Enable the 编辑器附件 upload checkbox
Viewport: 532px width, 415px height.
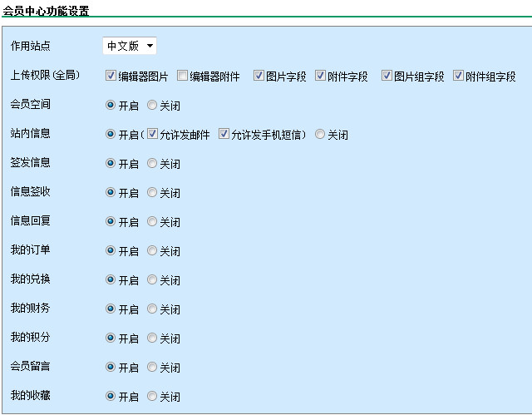point(182,76)
